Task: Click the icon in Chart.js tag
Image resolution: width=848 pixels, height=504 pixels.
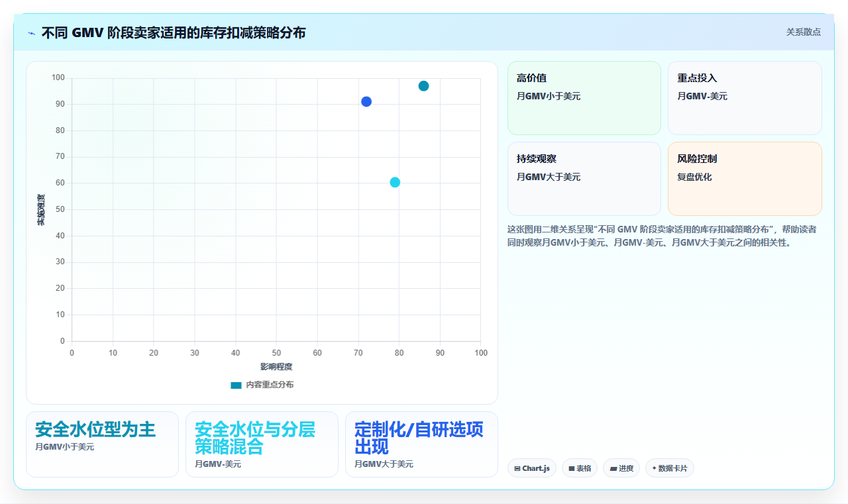Action: [x=517, y=468]
